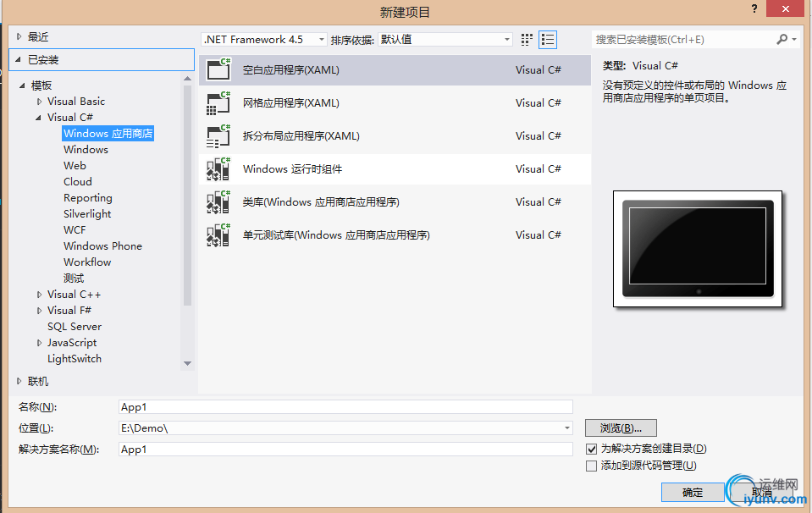Select the Windows Phone tree item
The image size is (812, 513).
point(103,245)
